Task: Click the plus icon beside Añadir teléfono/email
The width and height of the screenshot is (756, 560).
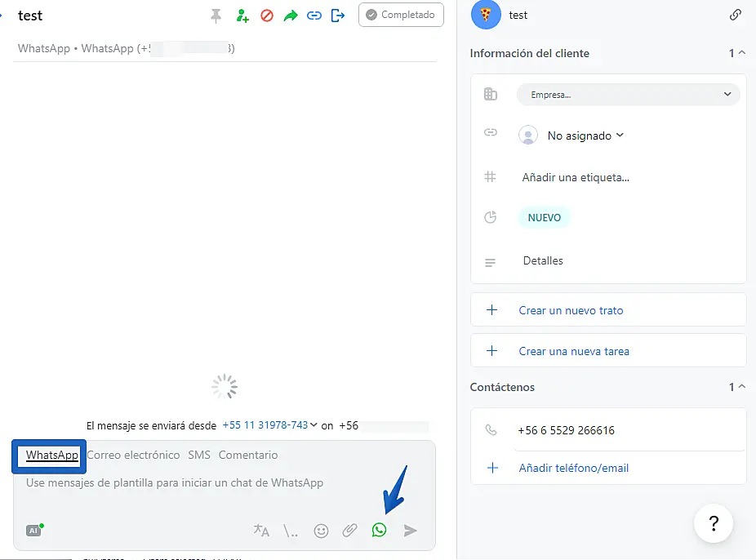Action: [493, 468]
